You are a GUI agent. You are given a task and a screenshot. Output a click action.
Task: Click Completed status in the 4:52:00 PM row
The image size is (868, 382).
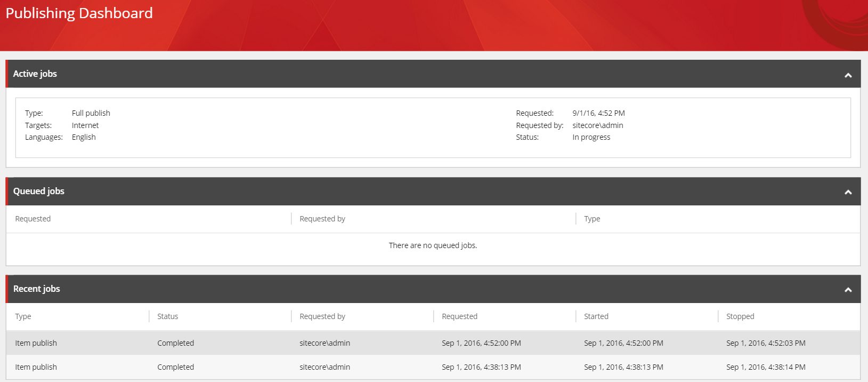click(x=176, y=343)
